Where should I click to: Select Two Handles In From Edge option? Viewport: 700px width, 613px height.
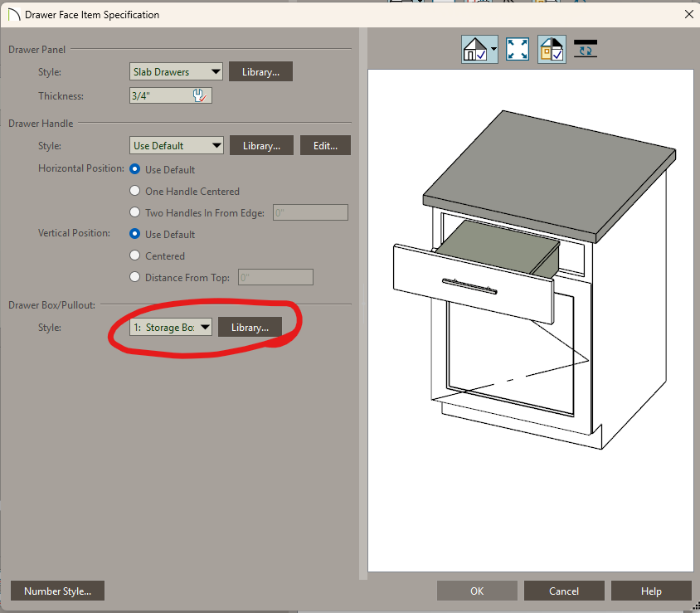tap(136, 213)
